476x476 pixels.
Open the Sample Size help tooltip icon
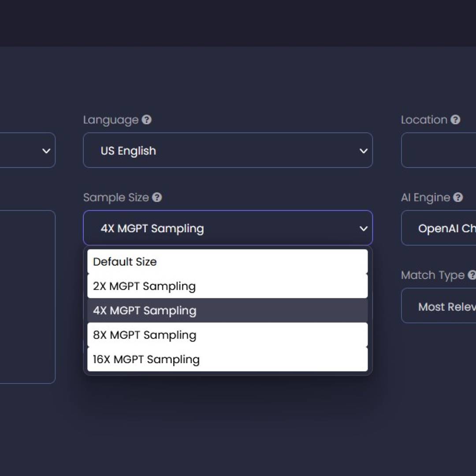pyautogui.click(x=157, y=197)
